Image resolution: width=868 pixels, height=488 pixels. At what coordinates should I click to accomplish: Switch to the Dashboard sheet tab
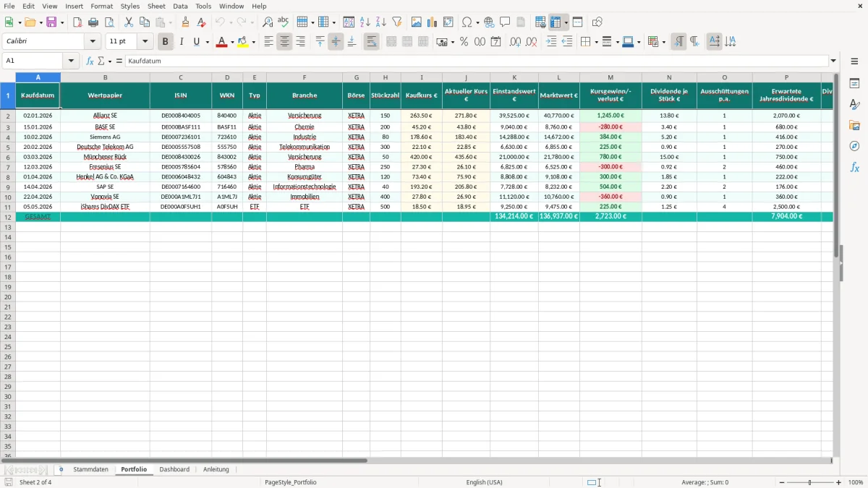tap(174, 469)
